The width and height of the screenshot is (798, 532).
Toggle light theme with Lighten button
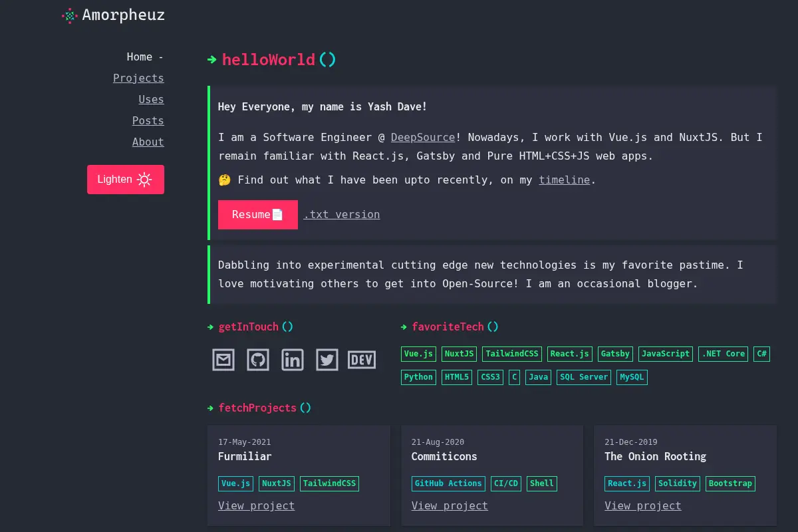point(126,180)
